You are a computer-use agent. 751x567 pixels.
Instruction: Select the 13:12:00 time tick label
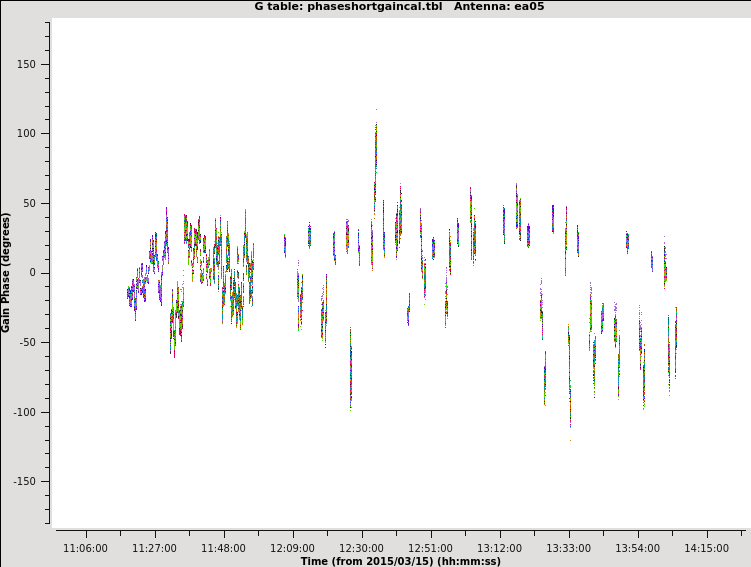point(499,548)
